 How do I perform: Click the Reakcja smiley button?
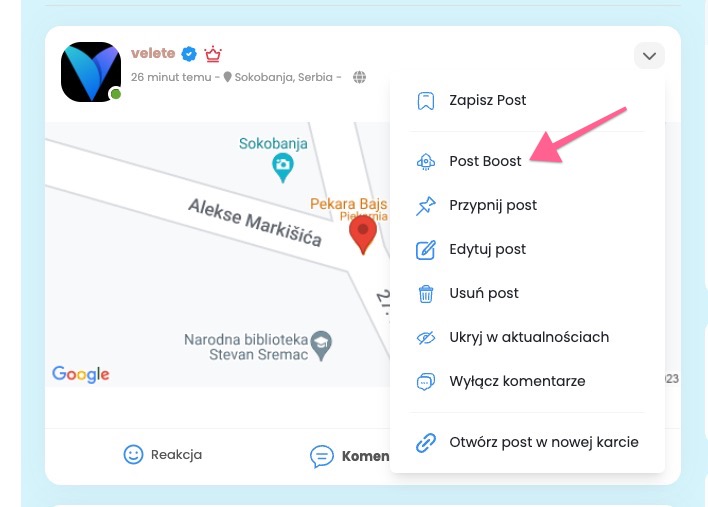pyautogui.click(x=163, y=455)
